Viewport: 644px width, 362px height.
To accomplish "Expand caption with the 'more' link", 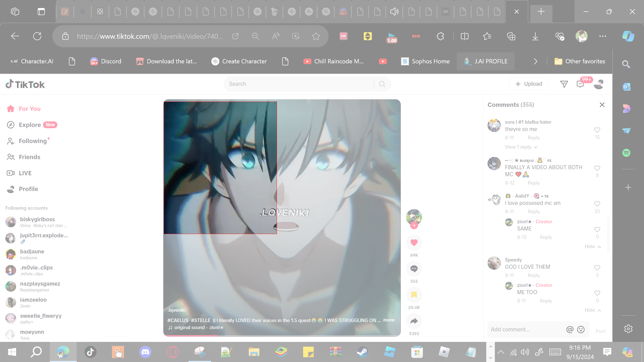I will (389, 320).
